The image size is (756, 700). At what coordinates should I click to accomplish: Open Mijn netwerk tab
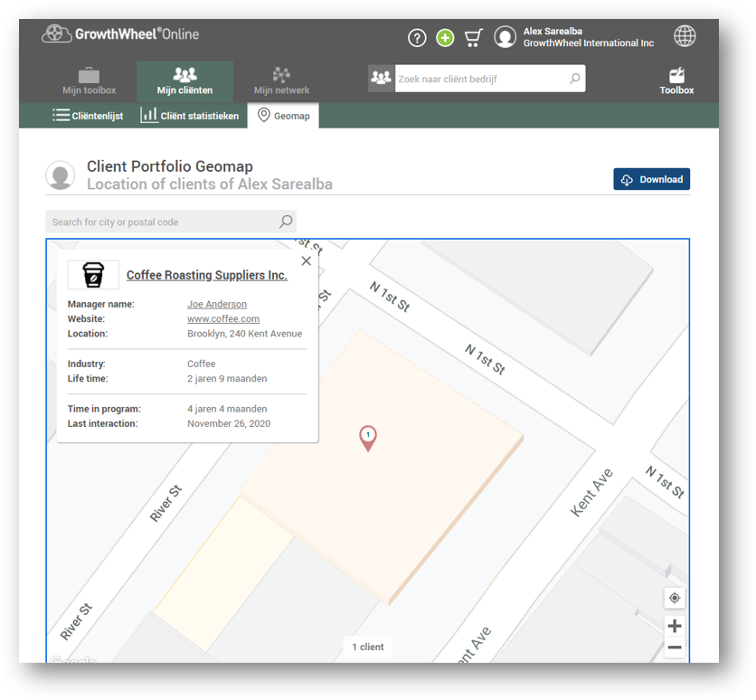click(281, 81)
